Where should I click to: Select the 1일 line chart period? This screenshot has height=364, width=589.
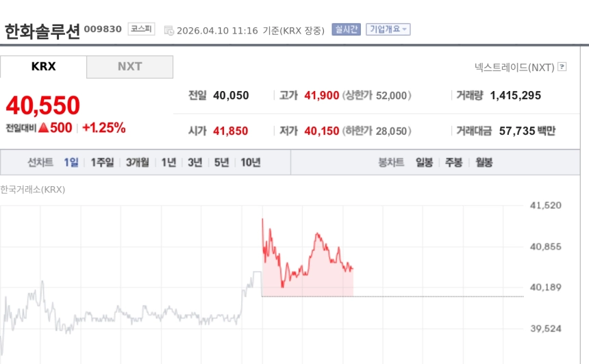[71, 163]
